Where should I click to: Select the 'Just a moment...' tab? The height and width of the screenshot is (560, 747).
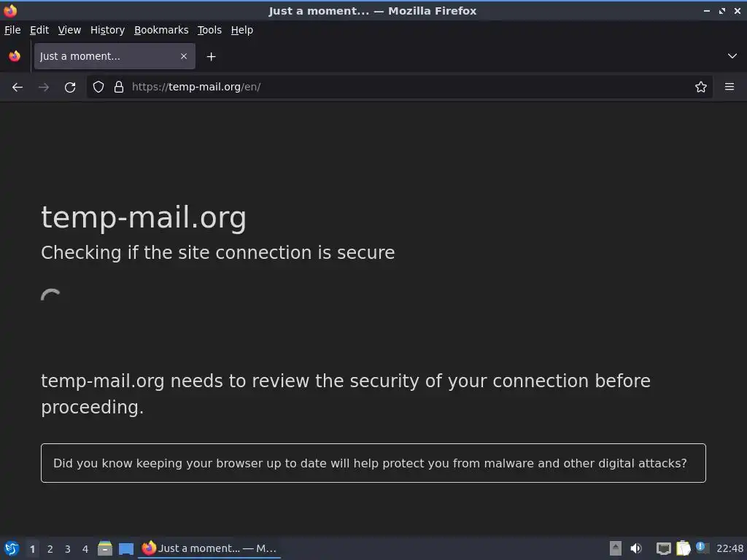tap(115, 56)
